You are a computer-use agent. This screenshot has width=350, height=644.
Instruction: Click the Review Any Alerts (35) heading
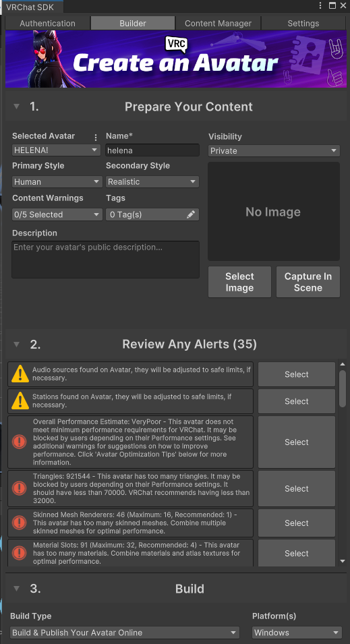189,344
